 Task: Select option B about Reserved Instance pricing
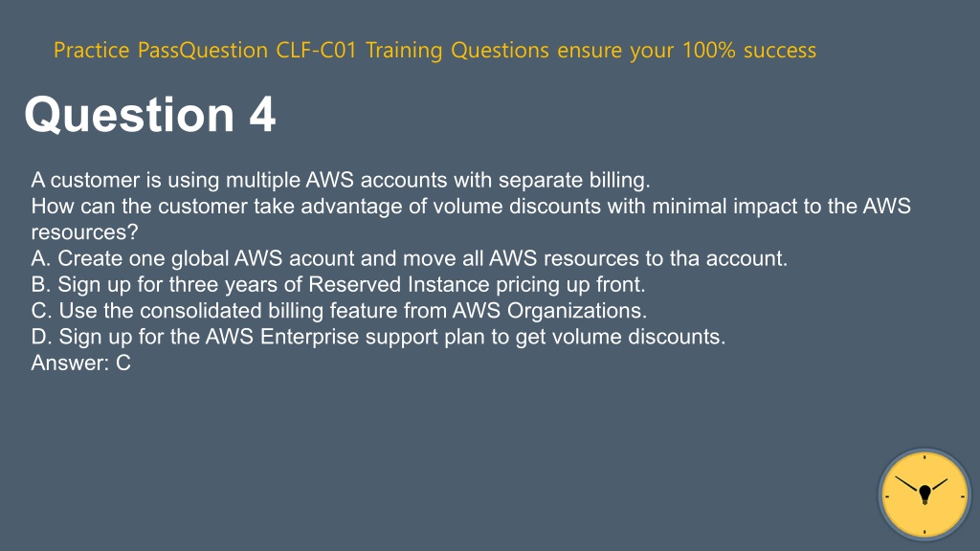point(338,284)
